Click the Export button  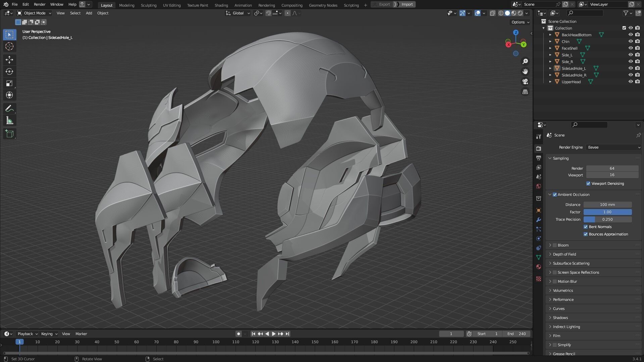point(382,4)
